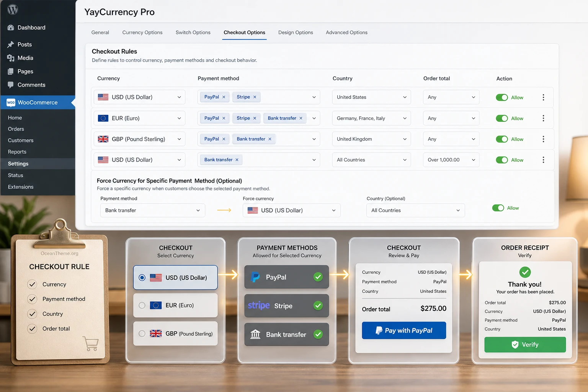588x392 pixels.
Task: Click the shield icon on Verify button
Action: click(x=515, y=345)
